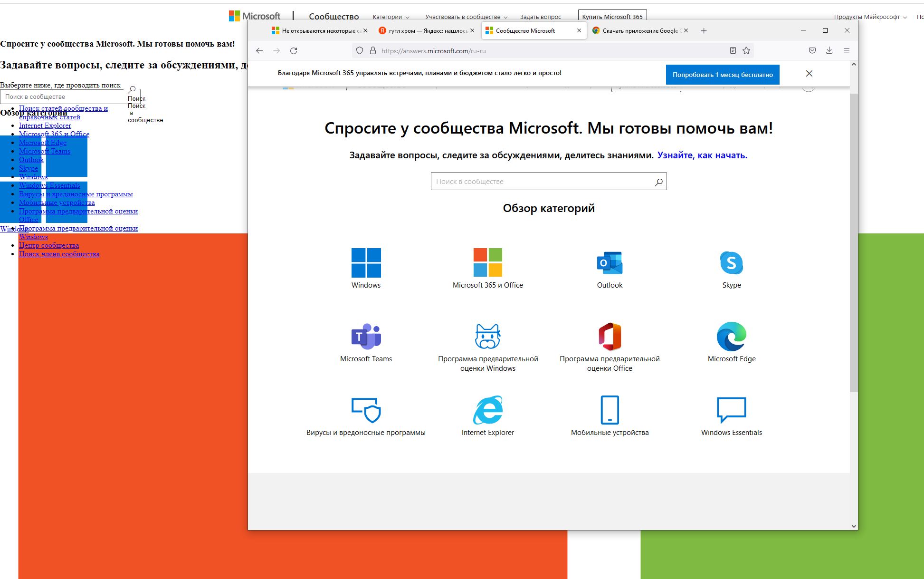The width and height of the screenshot is (924, 579).
Task: Bookmark page with the star icon
Action: pyautogui.click(x=746, y=51)
